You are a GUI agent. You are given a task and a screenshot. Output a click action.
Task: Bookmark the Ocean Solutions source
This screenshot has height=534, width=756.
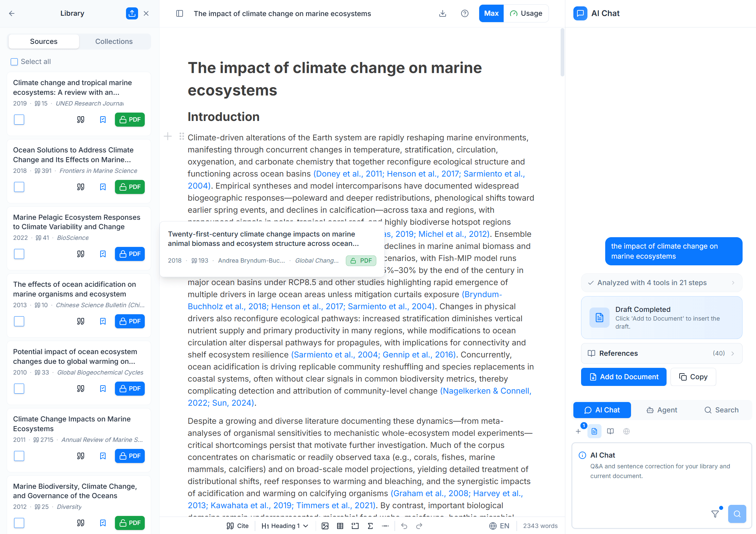point(103,187)
